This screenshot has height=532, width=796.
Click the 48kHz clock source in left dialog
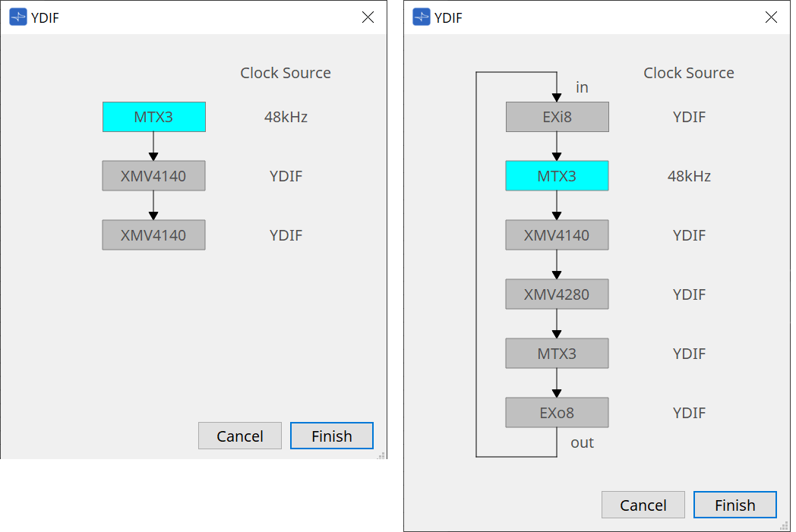pos(286,117)
